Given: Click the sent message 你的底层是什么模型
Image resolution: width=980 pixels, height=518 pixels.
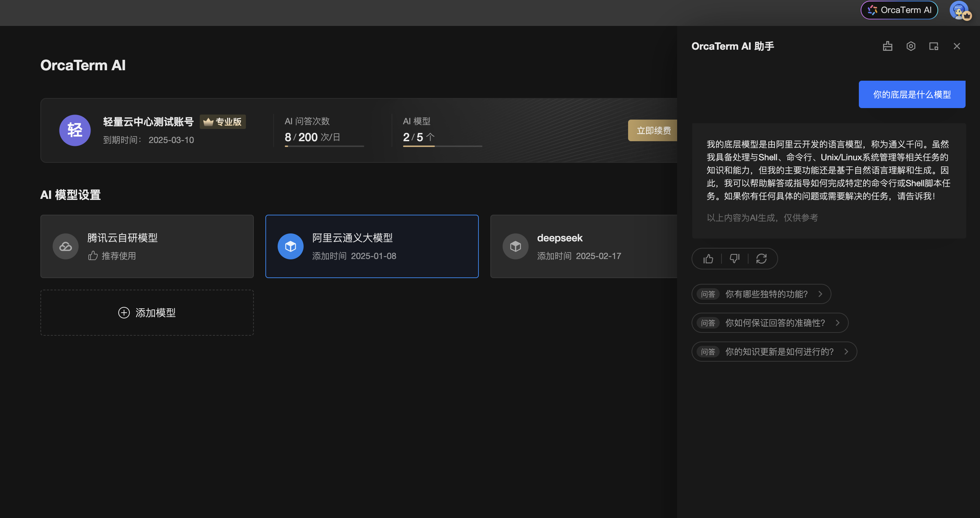Looking at the screenshot, I should [x=912, y=94].
